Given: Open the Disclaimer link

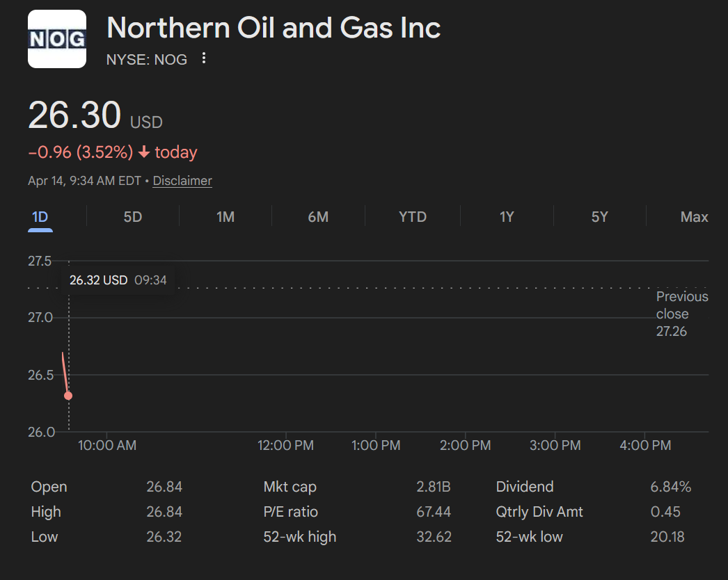Looking at the screenshot, I should (182, 181).
